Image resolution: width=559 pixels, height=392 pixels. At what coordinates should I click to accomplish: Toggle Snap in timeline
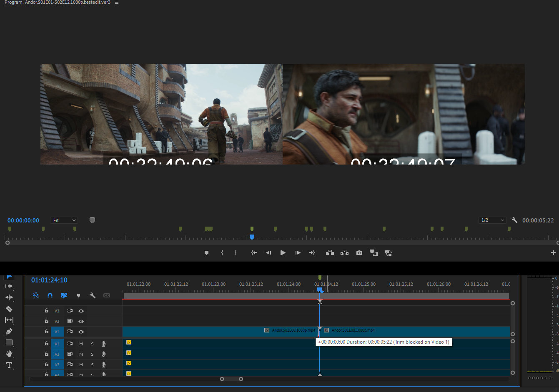point(50,295)
